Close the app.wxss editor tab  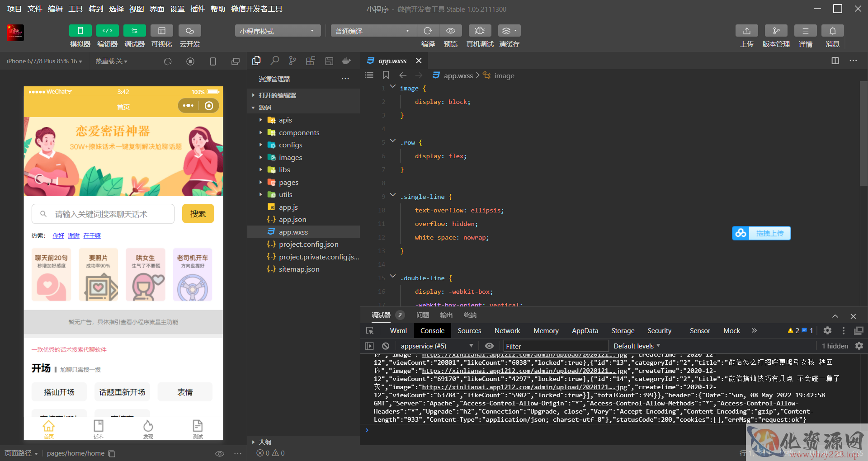click(x=419, y=61)
